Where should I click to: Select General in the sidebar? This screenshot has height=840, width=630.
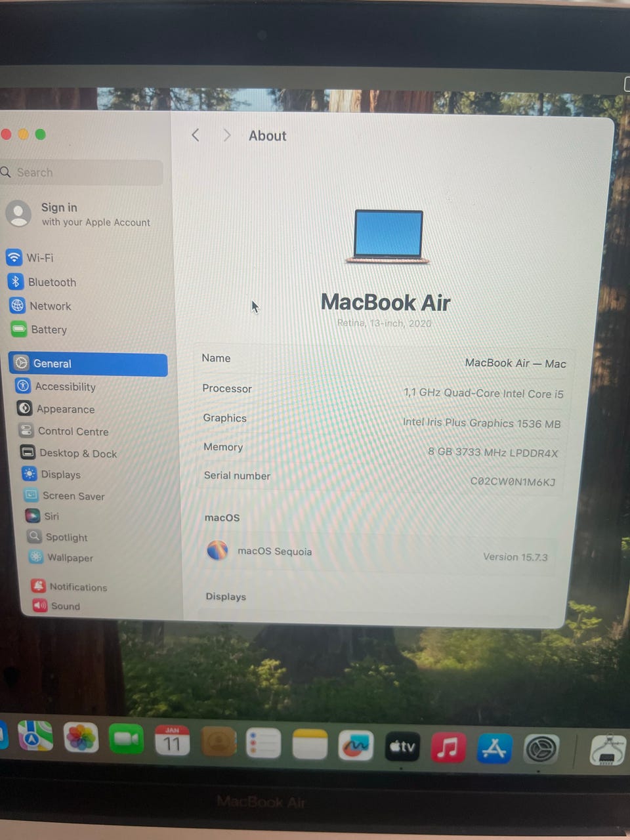point(88,364)
